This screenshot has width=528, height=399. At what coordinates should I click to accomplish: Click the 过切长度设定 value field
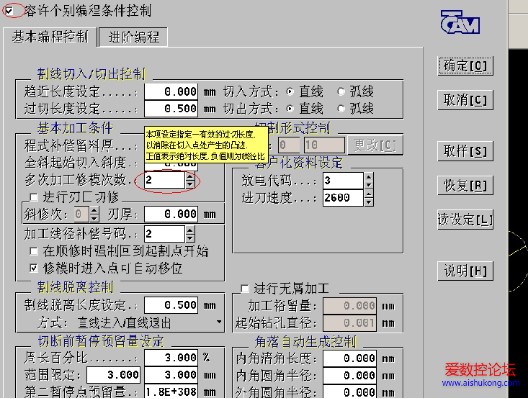[x=171, y=109]
